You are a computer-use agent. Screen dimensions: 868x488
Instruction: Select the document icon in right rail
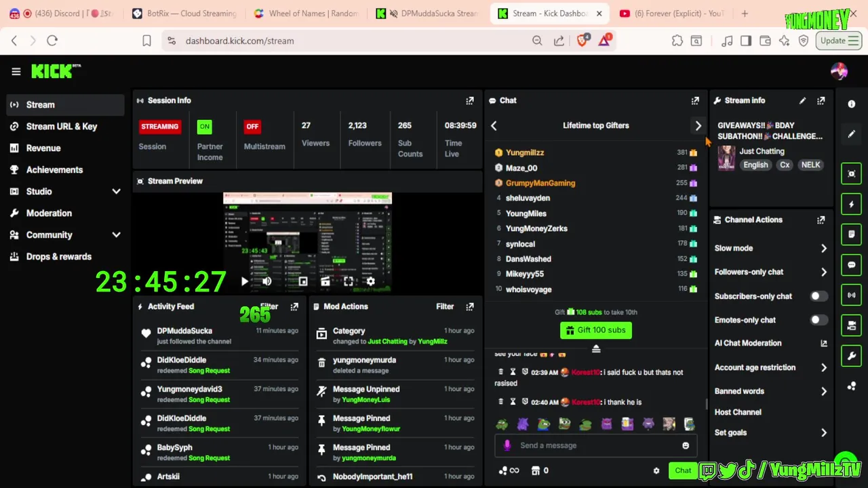pyautogui.click(x=852, y=235)
